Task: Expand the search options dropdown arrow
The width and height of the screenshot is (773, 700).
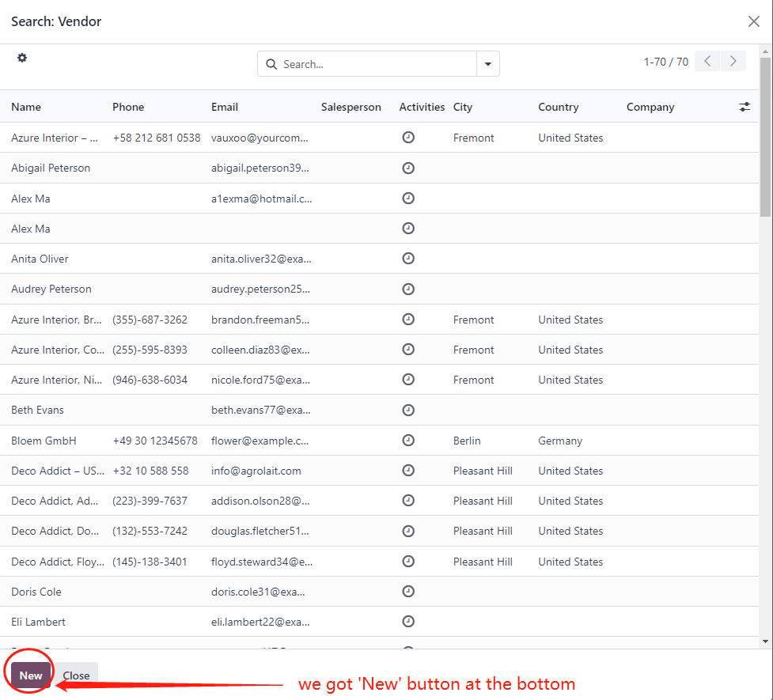Action: point(487,64)
